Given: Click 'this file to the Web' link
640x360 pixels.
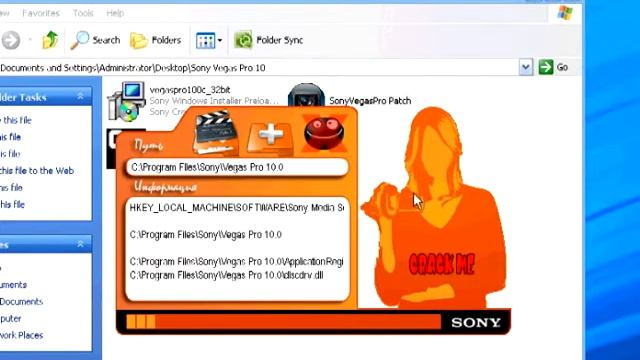Looking at the screenshot, I should tap(37, 171).
